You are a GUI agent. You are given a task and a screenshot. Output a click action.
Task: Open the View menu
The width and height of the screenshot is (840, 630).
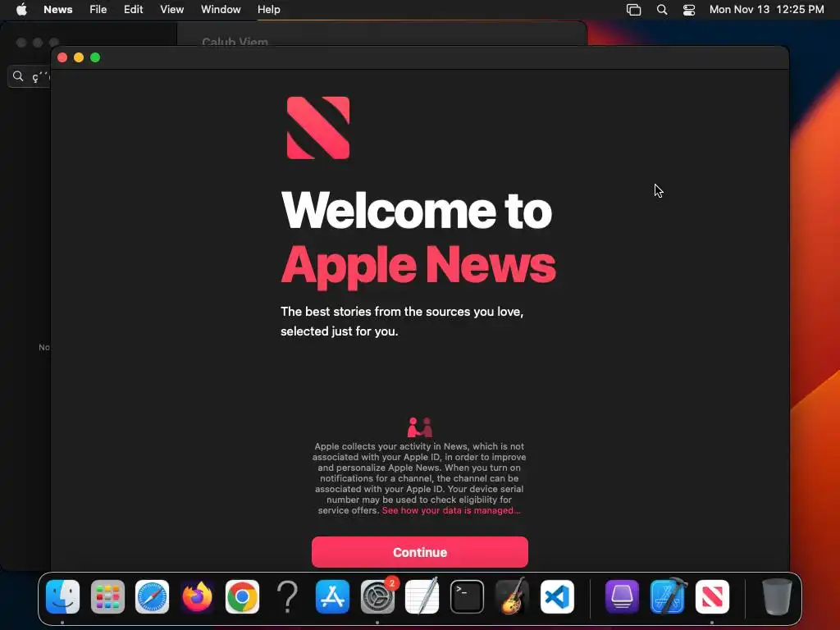click(172, 10)
